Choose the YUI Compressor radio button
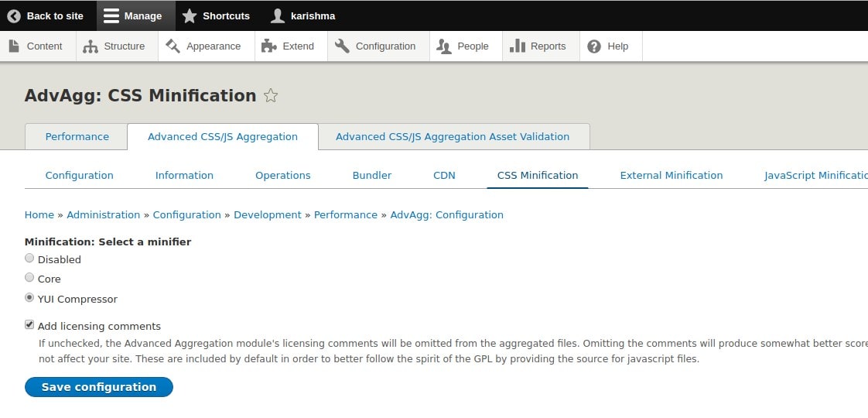 (x=29, y=298)
